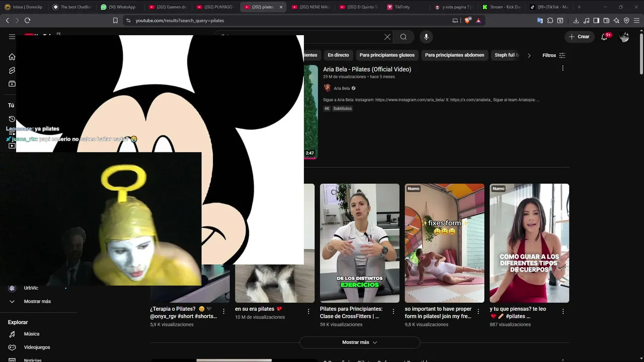The image size is (644, 362).
Task: Open the 'fixes form' short thumbnail
Action: pos(445,243)
